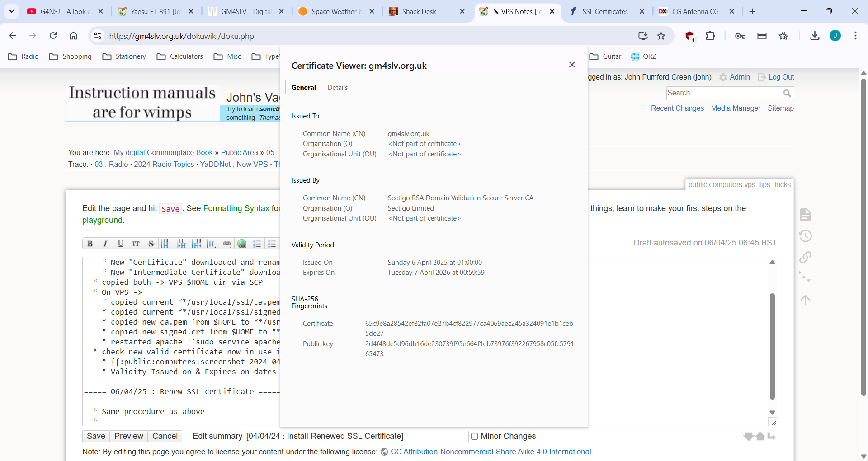Screen dimensions: 868x461
Task: Apply monospace text formatting
Action: [136, 244]
